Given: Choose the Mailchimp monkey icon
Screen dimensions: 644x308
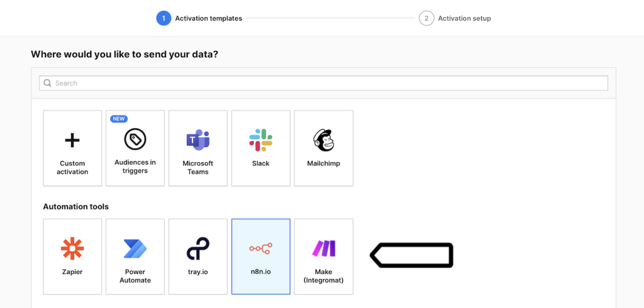Looking at the screenshot, I should coord(323,140).
